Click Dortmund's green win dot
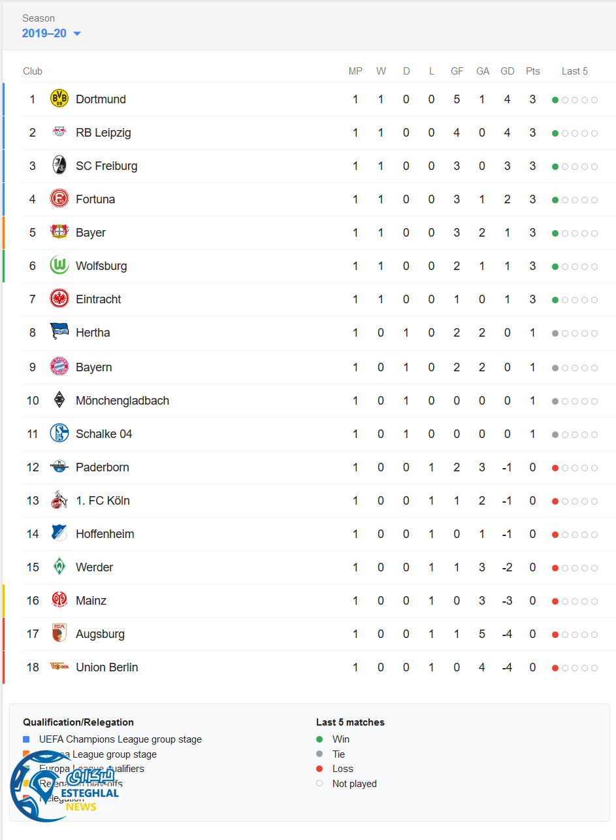Image resolution: width=616 pixels, height=840 pixels. click(x=555, y=100)
